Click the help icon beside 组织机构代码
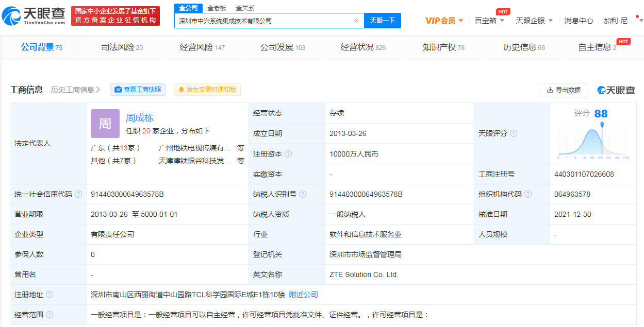 click(x=529, y=194)
